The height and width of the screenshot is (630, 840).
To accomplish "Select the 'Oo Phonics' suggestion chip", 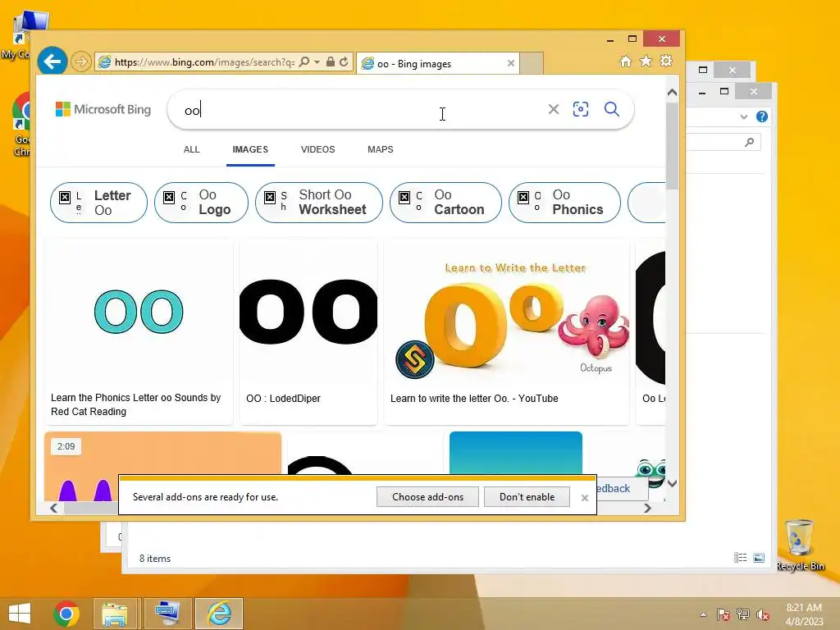I will [564, 203].
